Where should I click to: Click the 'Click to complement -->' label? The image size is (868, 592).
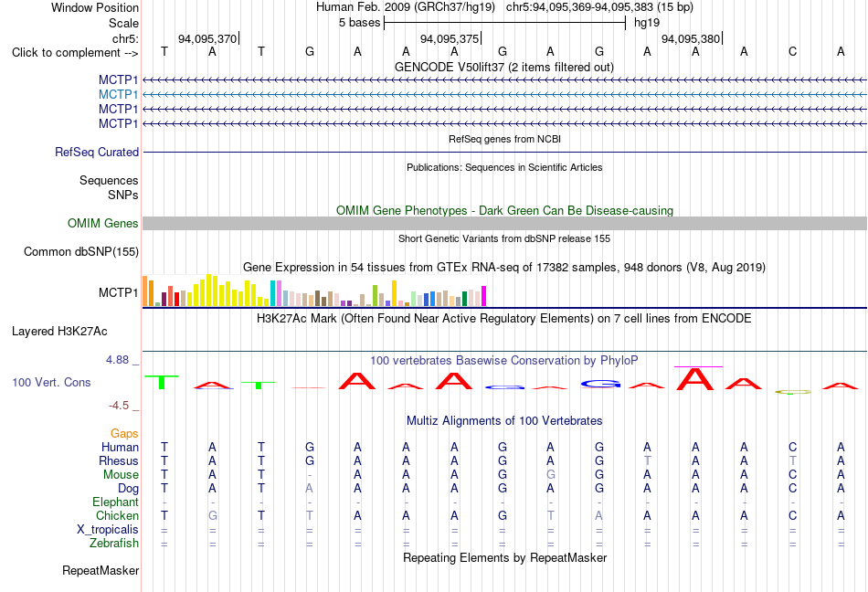(x=75, y=53)
